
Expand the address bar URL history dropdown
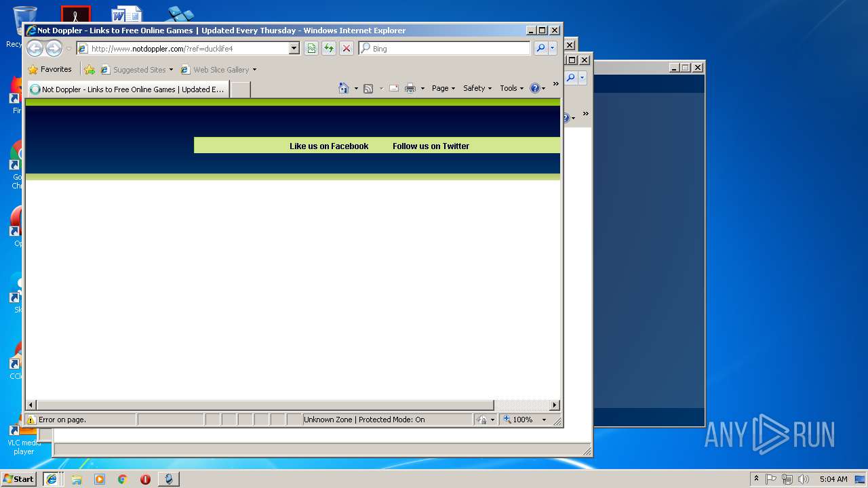(x=294, y=48)
